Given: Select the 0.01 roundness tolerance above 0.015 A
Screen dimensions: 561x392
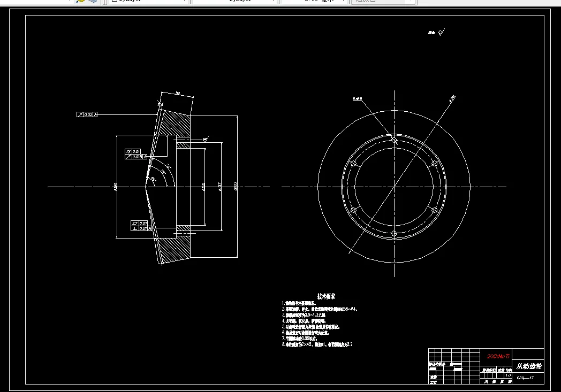Looking at the screenshot, I should tap(133, 151).
